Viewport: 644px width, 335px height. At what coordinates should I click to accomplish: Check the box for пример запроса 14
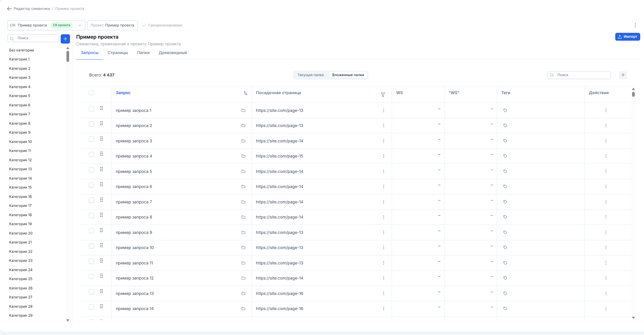click(91, 307)
